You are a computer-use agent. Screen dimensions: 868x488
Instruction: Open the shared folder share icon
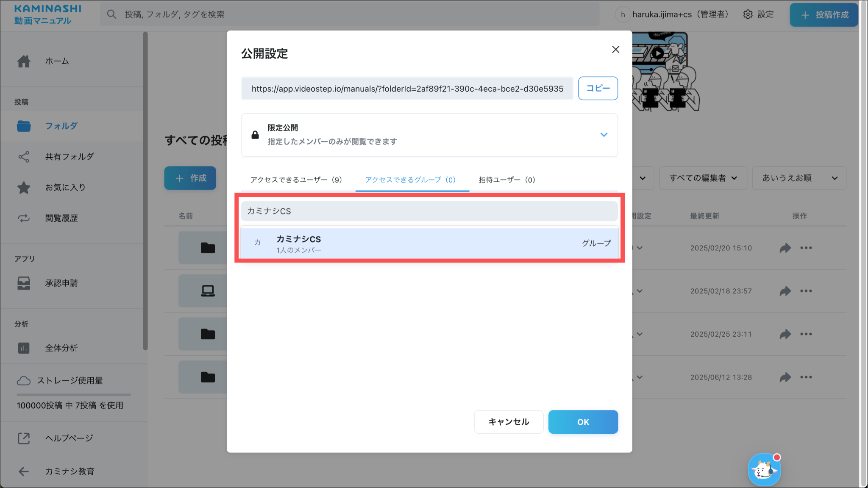click(24, 157)
